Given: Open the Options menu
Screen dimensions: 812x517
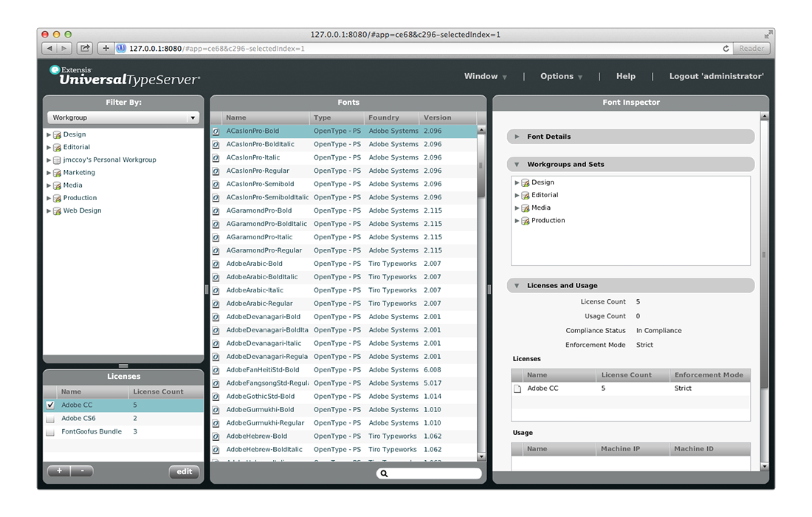Looking at the screenshot, I should (561, 77).
